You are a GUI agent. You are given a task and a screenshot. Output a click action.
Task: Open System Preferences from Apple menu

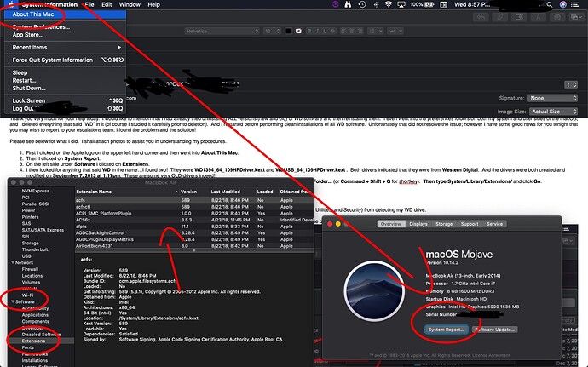66,26
